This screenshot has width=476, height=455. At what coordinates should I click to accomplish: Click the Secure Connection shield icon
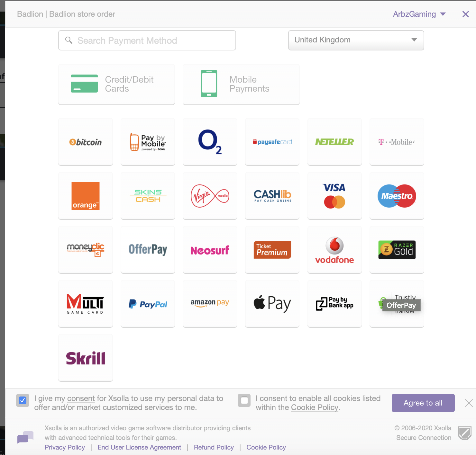(x=465, y=433)
